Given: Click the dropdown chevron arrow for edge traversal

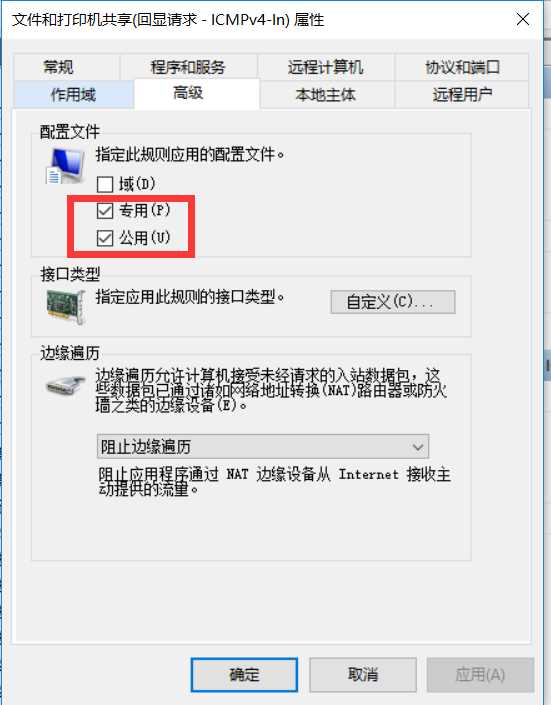Looking at the screenshot, I should [x=417, y=447].
